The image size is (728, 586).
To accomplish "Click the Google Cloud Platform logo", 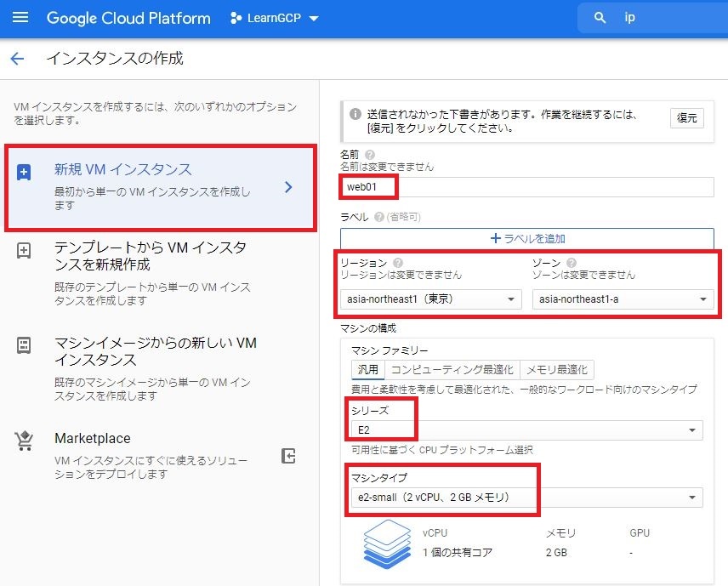I will point(128,18).
